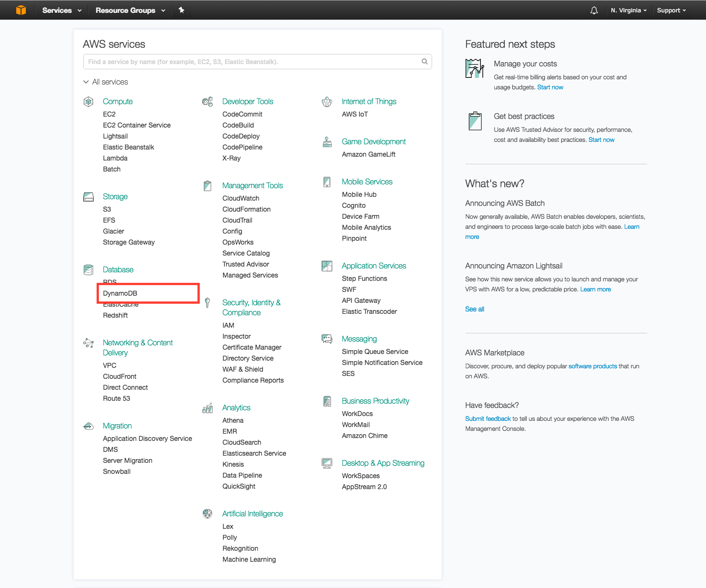Click the Security, Identity & Compliance key icon
The height and width of the screenshot is (588, 706).
click(207, 302)
